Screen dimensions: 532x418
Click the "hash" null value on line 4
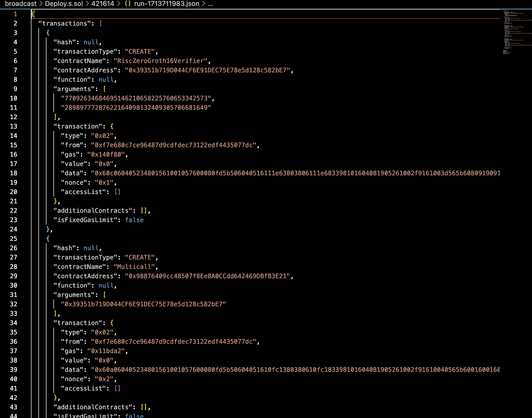pyautogui.click(x=91, y=42)
